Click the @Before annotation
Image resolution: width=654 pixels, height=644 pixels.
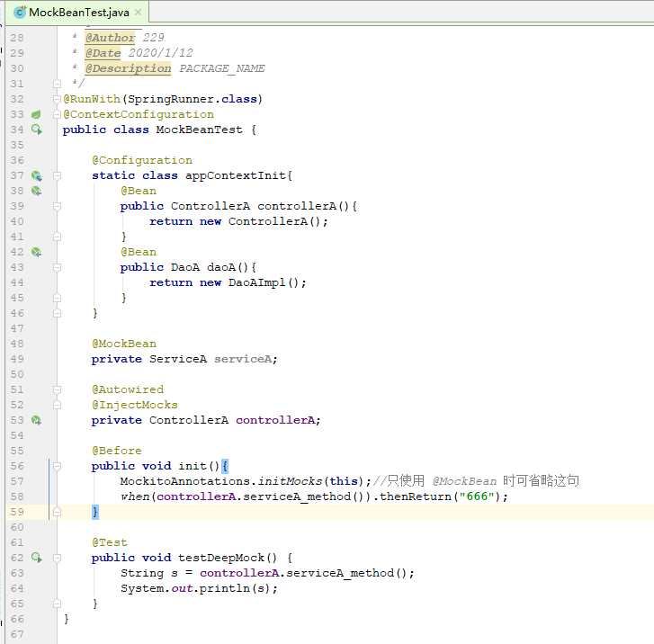[116, 451]
